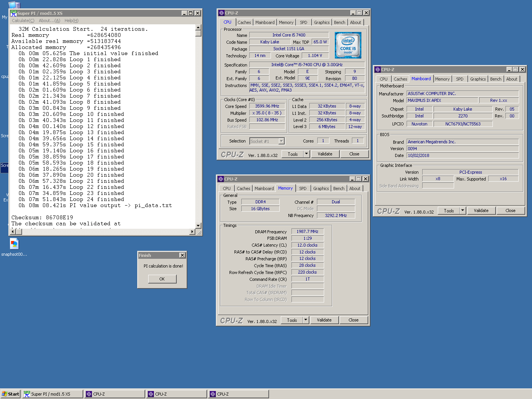Click Super PI horizontal scrollbar right arrow
Screen dimensions: 532x399
point(192,231)
